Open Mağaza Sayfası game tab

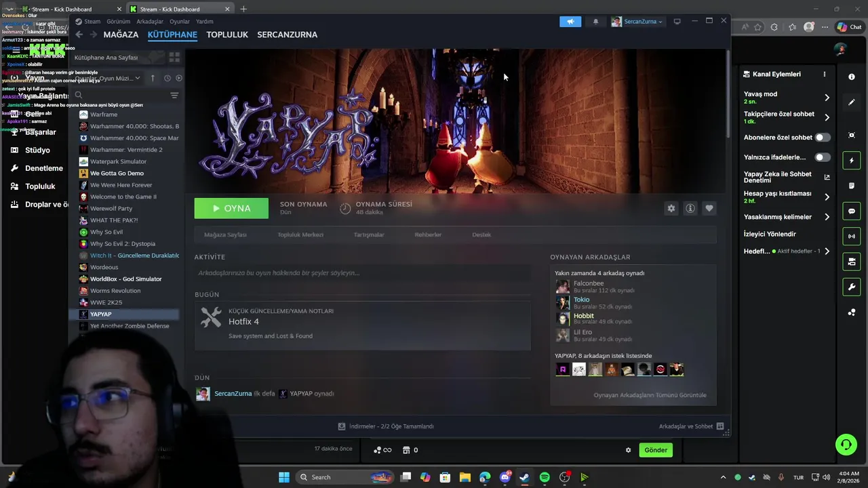(225, 235)
